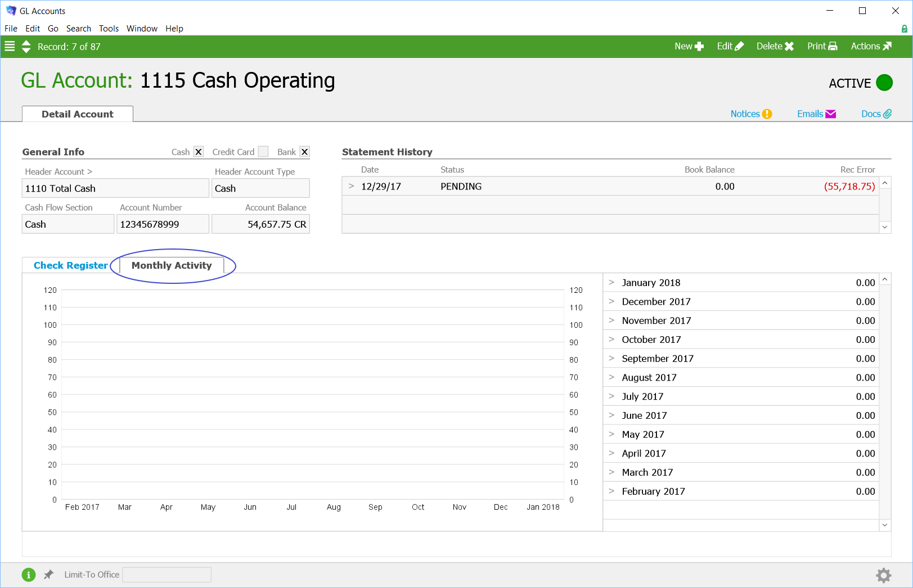Switch to the Check Register tab
Screen dimensions: 913x588
71,265
